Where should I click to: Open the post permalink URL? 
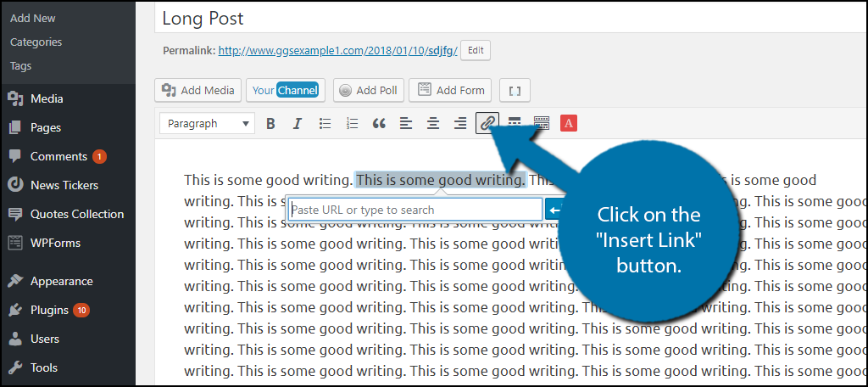[337, 51]
